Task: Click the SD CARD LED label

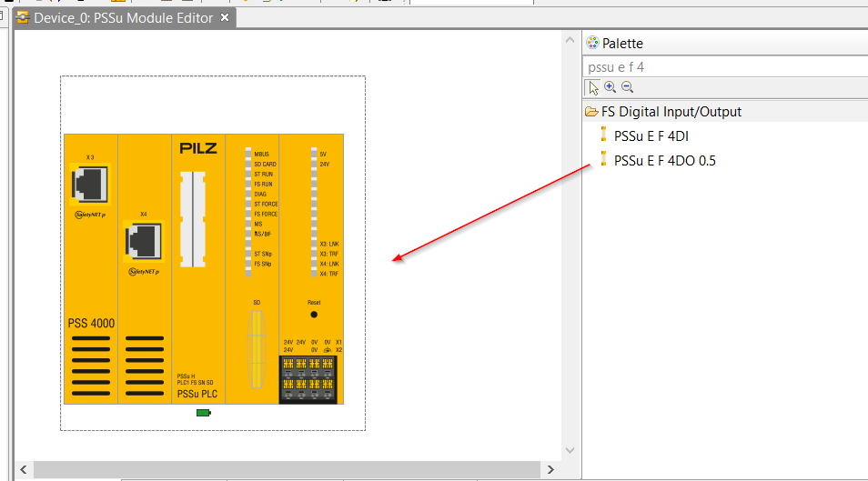Action: (x=265, y=165)
